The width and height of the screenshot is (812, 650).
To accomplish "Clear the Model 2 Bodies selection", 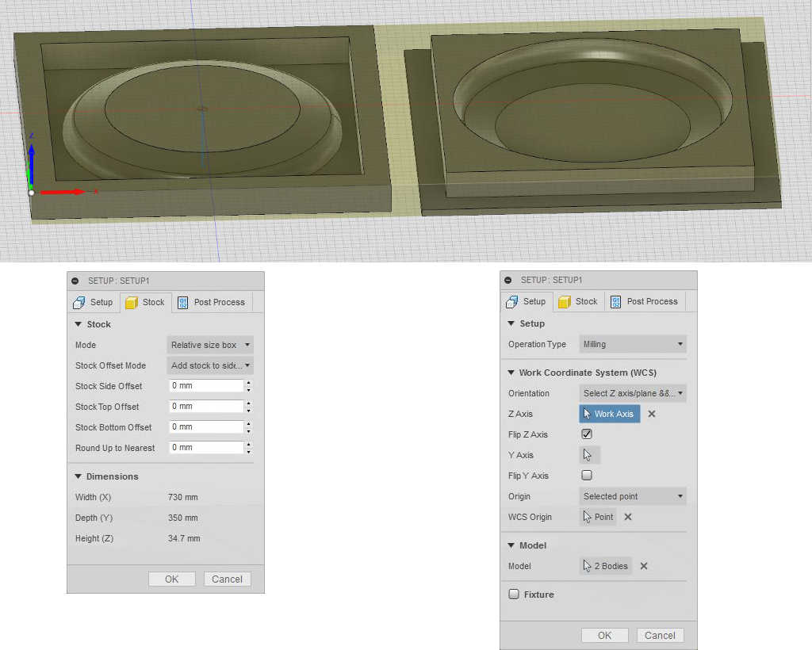I will pos(644,566).
